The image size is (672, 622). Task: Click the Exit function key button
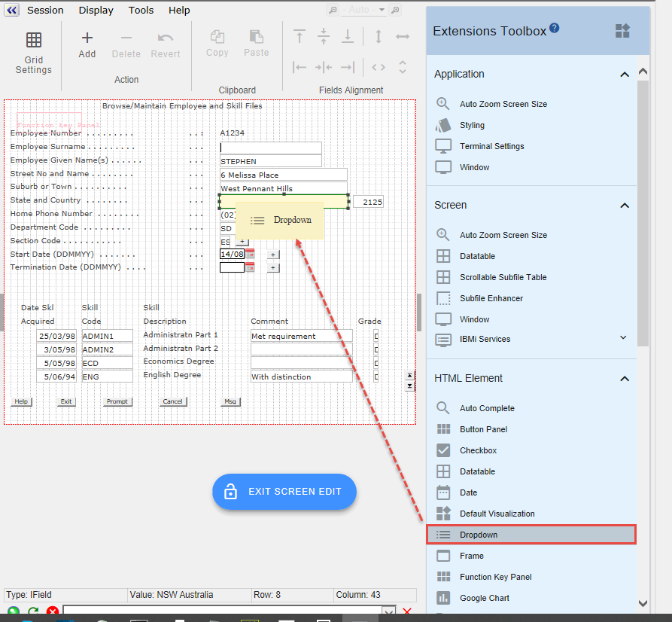(x=66, y=401)
